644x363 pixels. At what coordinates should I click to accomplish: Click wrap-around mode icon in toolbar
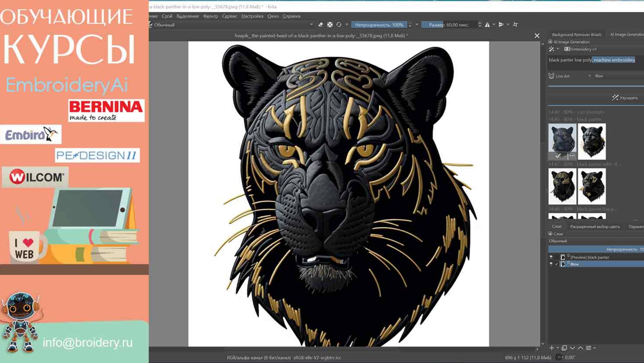pos(515,25)
